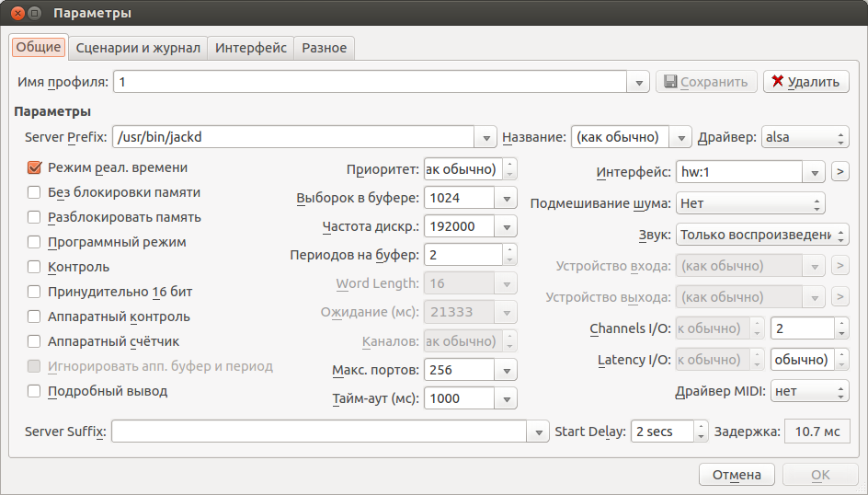Open the Интерфейс tab
Screen dimensions: 868x495
pyautogui.click(x=251, y=48)
